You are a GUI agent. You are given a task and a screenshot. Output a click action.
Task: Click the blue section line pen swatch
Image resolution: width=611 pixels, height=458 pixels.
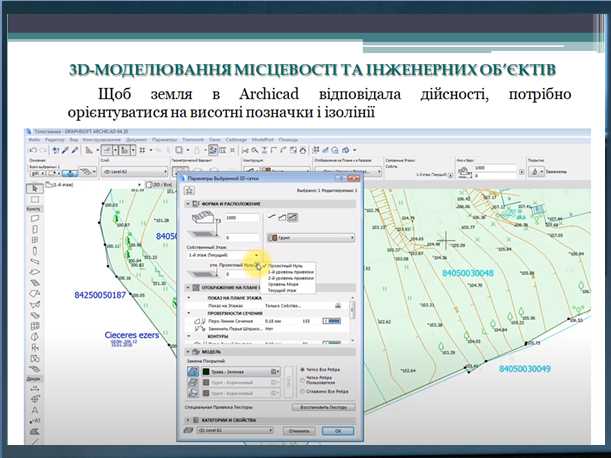point(332,321)
